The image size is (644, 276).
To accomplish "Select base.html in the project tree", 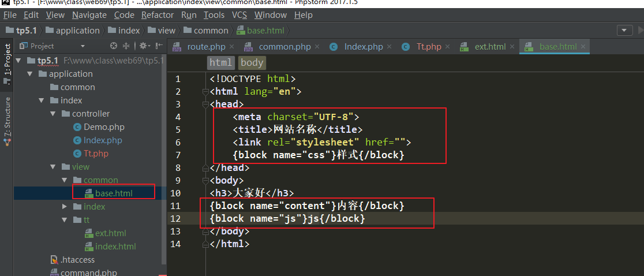I will (x=113, y=193).
